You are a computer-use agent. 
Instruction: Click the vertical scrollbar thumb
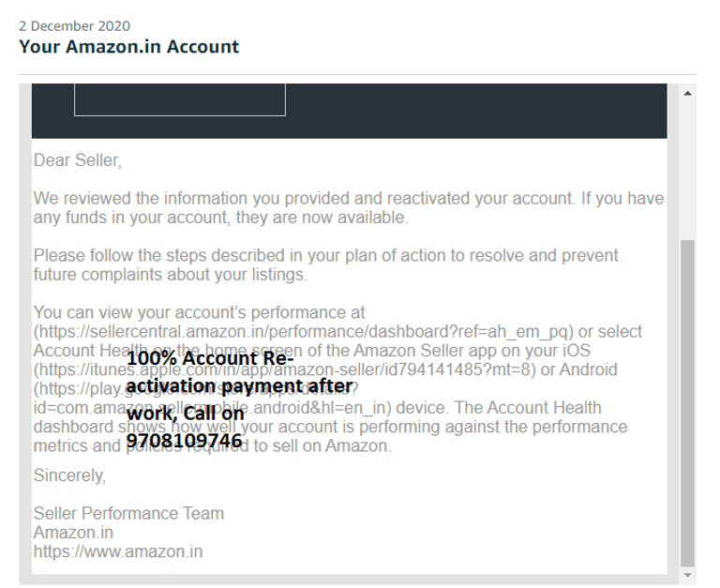(687, 403)
